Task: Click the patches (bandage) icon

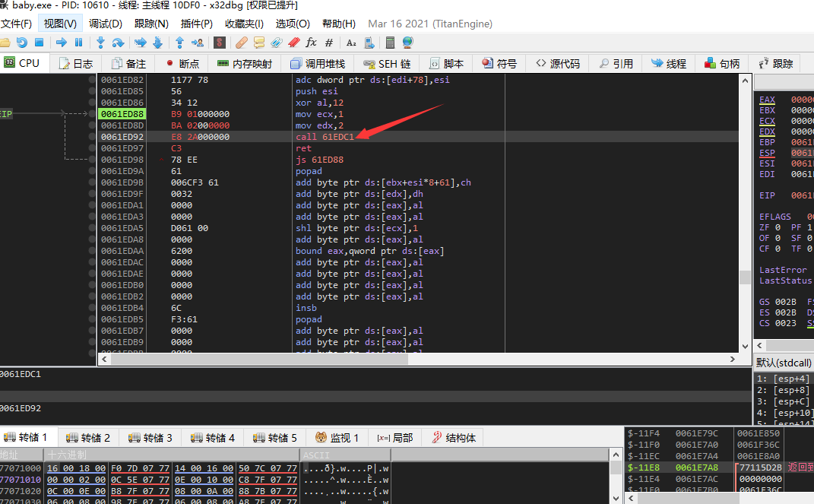Action: tap(242, 43)
